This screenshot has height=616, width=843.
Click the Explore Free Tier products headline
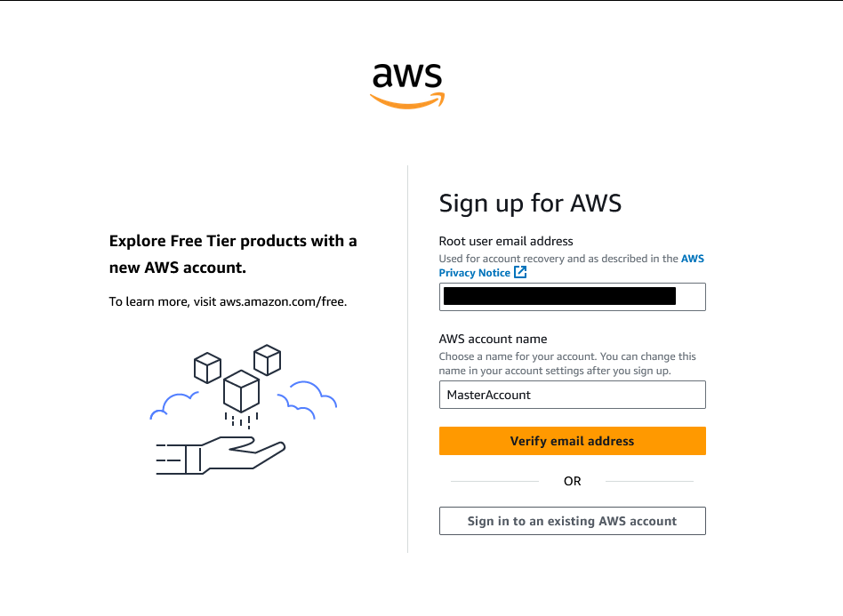233,253
